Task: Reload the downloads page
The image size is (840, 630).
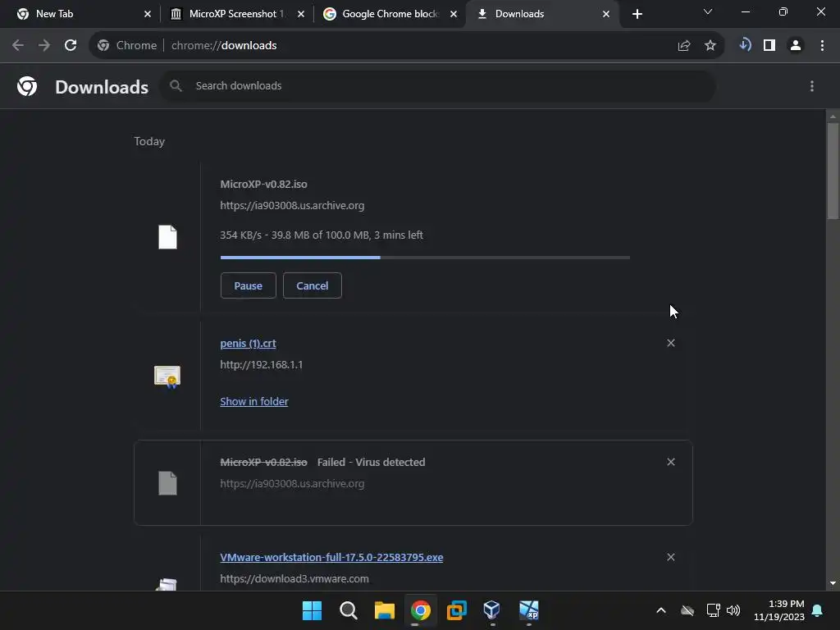Action: click(71, 46)
